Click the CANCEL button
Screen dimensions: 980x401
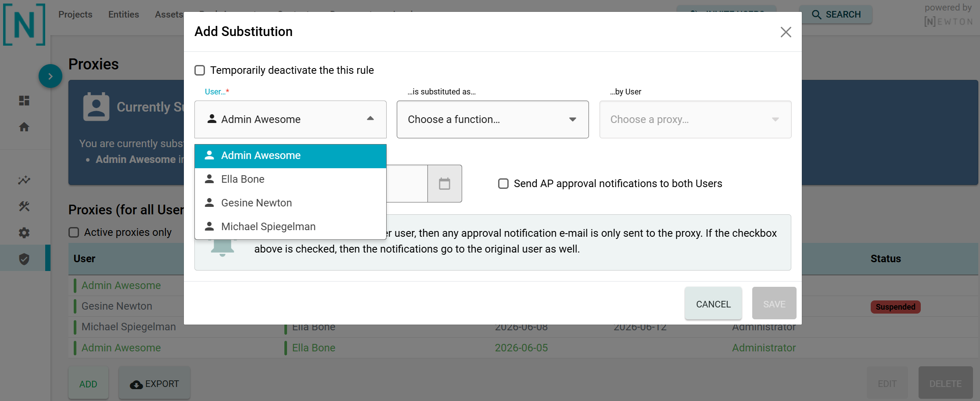click(713, 304)
